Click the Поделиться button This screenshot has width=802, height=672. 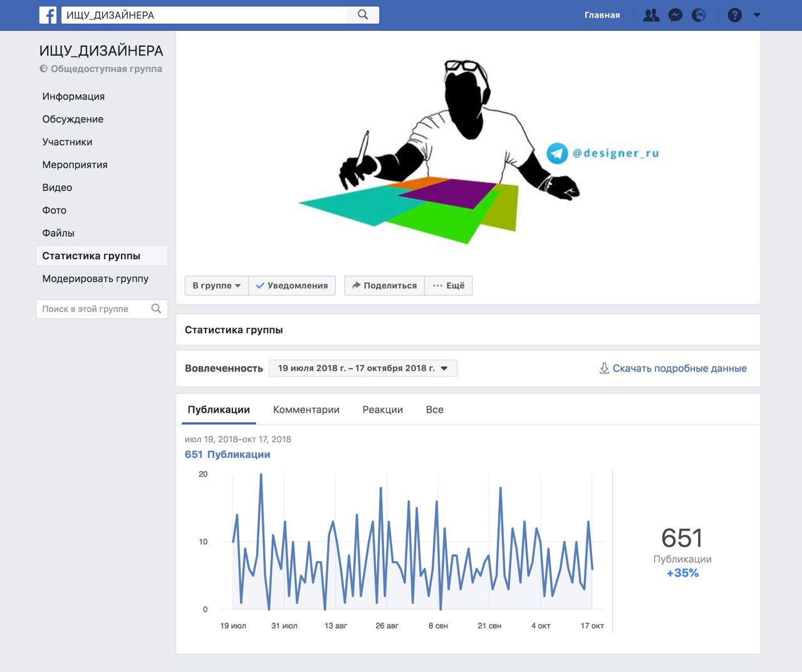click(x=384, y=286)
